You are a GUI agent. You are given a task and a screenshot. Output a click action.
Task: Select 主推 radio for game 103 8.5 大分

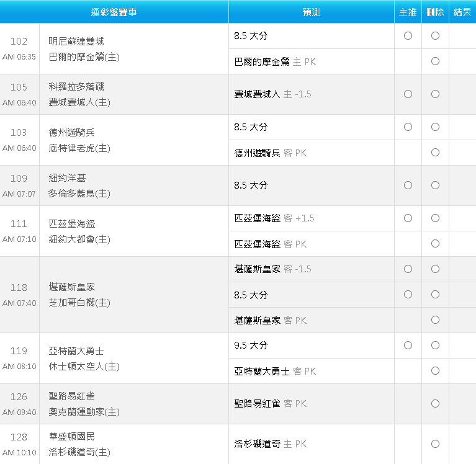point(408,127)
